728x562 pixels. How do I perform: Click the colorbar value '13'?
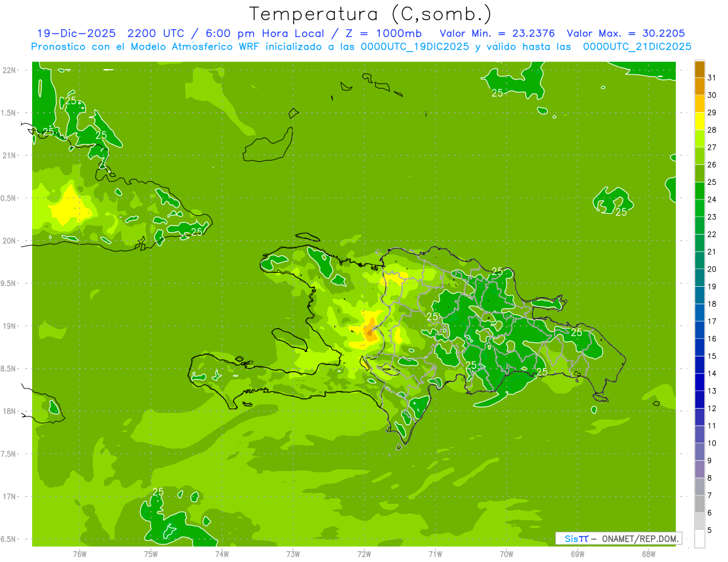712,391
